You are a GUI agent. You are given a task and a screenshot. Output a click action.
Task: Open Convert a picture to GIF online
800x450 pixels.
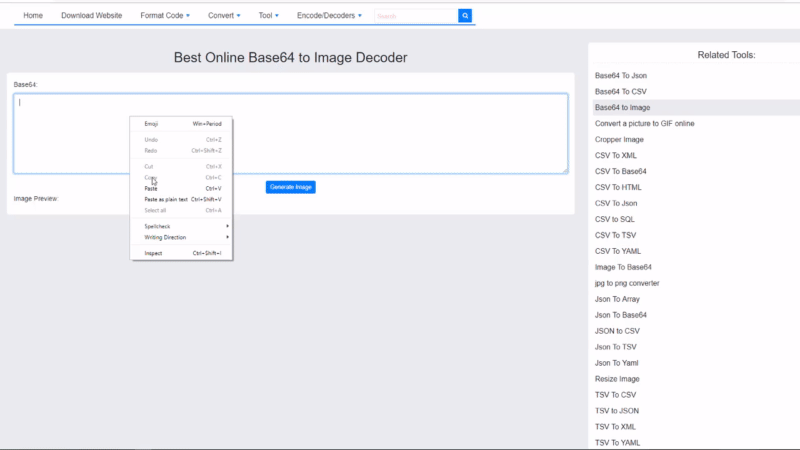644,123
